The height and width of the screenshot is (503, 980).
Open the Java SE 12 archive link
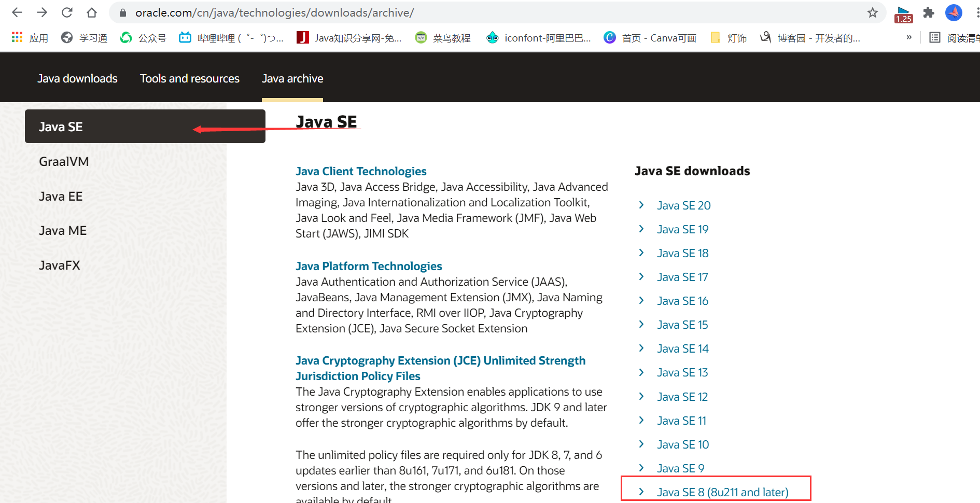point(682,397)
